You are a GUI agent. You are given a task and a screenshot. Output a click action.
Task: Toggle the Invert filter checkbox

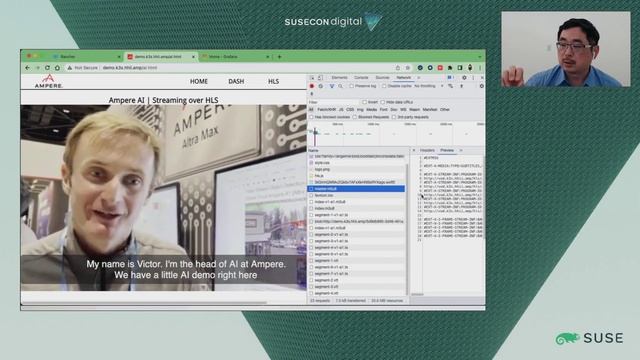point(364,102)
